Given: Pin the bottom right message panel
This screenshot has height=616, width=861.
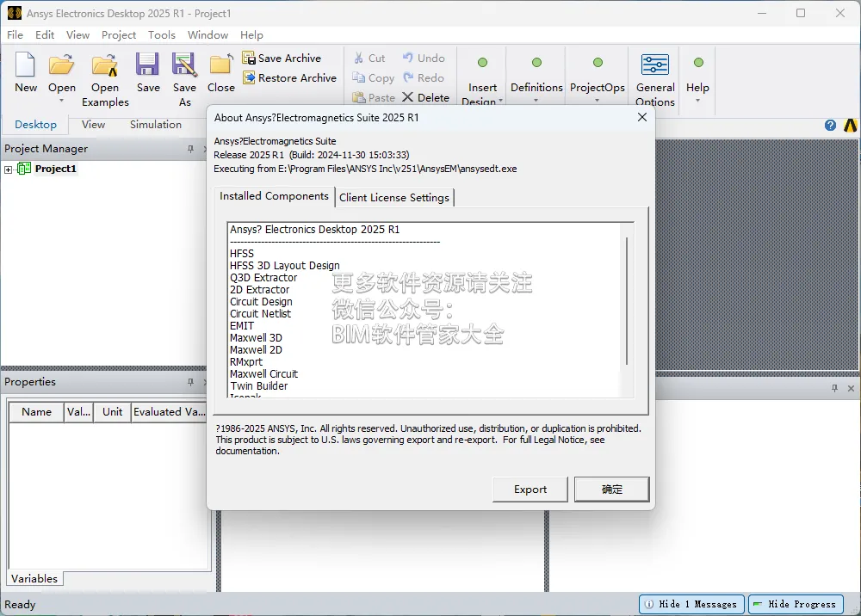Looking at the screenshot, I should click(x=834, y=388).
